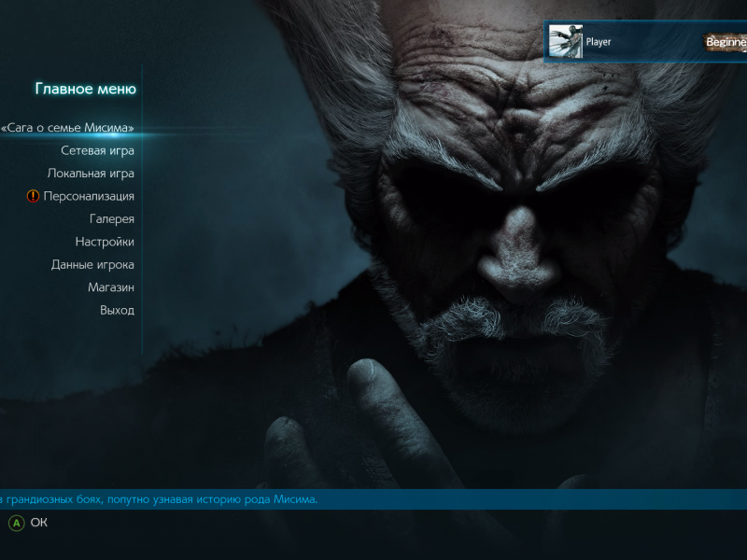Image resolution: width=747 pixels, height=560 pixels.
Task: Open the Магазин store
Action: (111, 287)
